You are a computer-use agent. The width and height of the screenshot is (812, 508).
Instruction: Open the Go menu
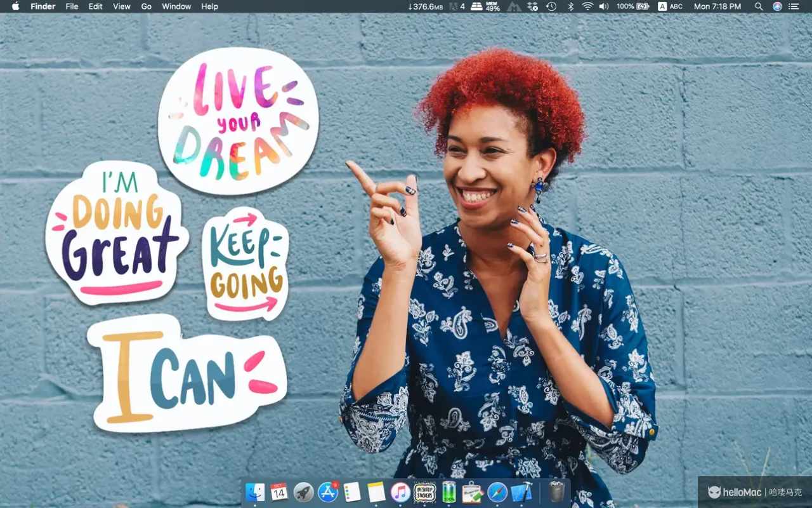(x=147, y=6)
